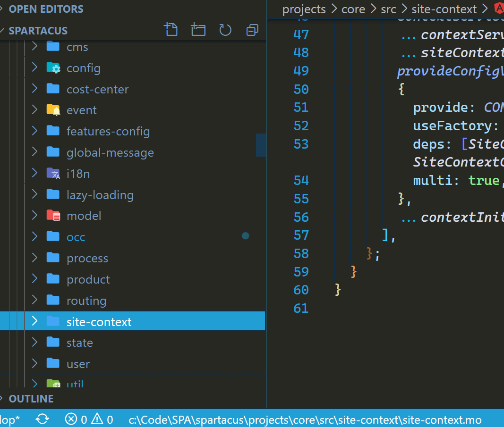
Task: Click the site-context breadcrumb segment
Action: coord(444,9)
